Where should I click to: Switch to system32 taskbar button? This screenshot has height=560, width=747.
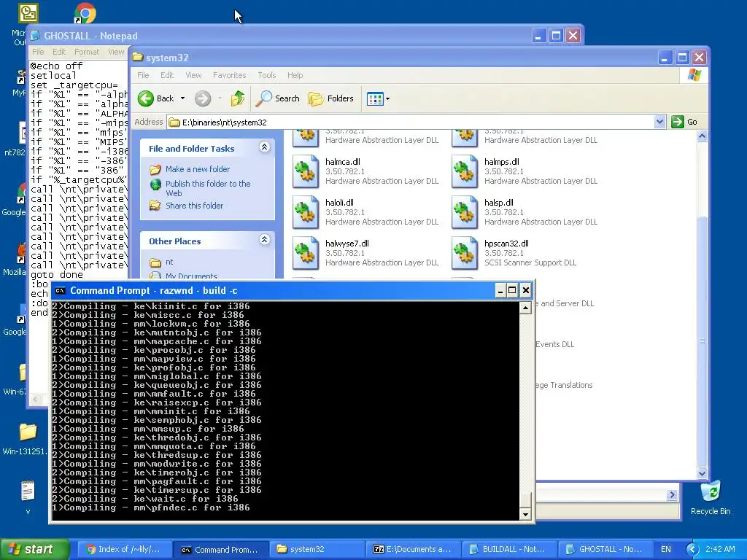tap(317, 549)
